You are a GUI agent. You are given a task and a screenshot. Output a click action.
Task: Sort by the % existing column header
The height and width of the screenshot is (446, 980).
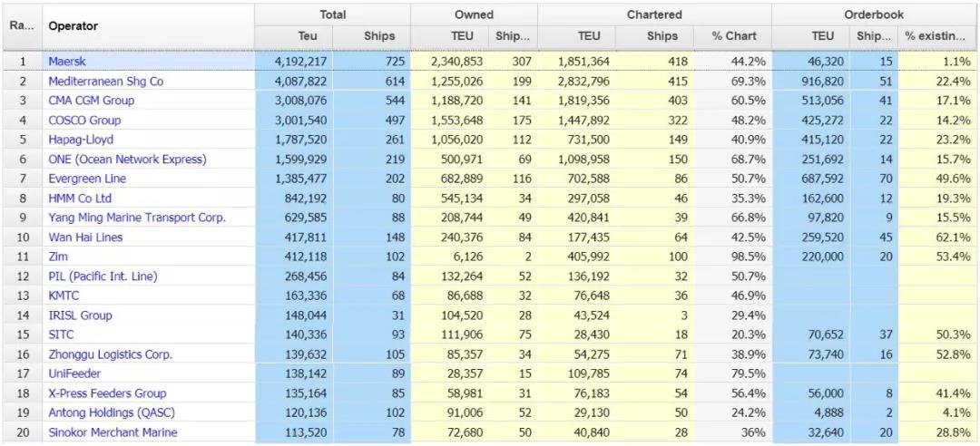coord(937,36)
